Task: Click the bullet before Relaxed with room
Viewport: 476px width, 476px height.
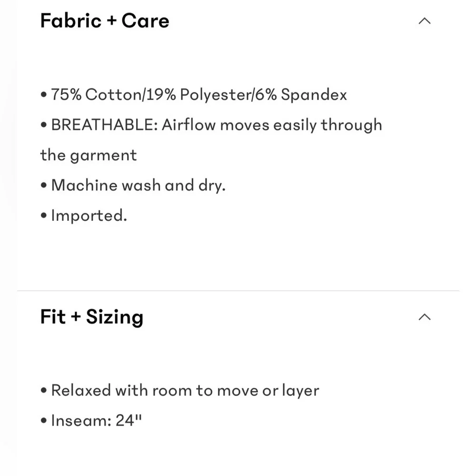Action: [x=44, y=390]
